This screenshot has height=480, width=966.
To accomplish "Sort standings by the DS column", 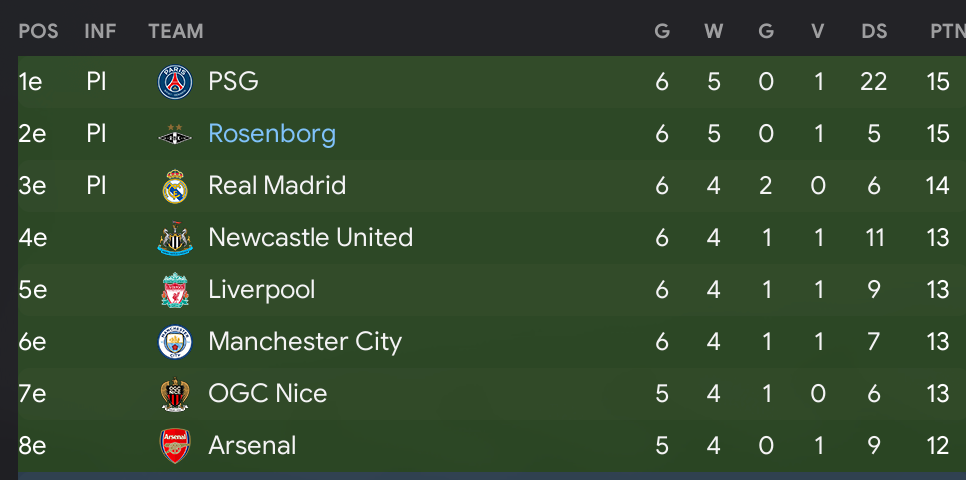I will click(x=874, y=31).
